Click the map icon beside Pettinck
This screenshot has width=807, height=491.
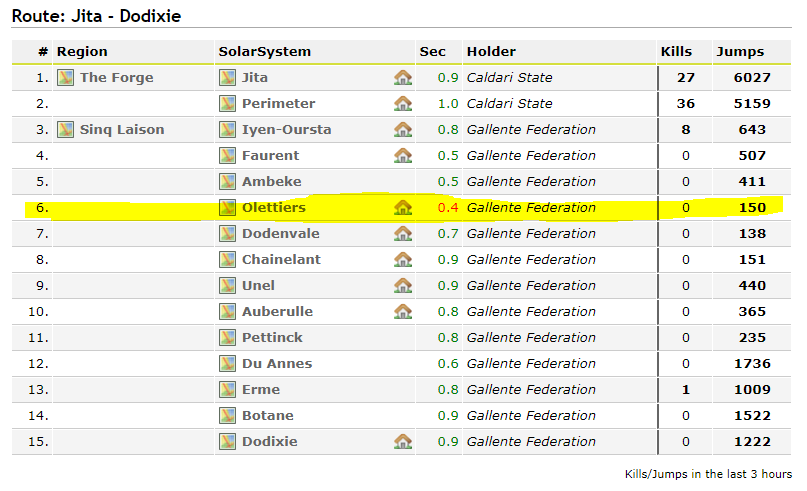[x=227, y=338]
